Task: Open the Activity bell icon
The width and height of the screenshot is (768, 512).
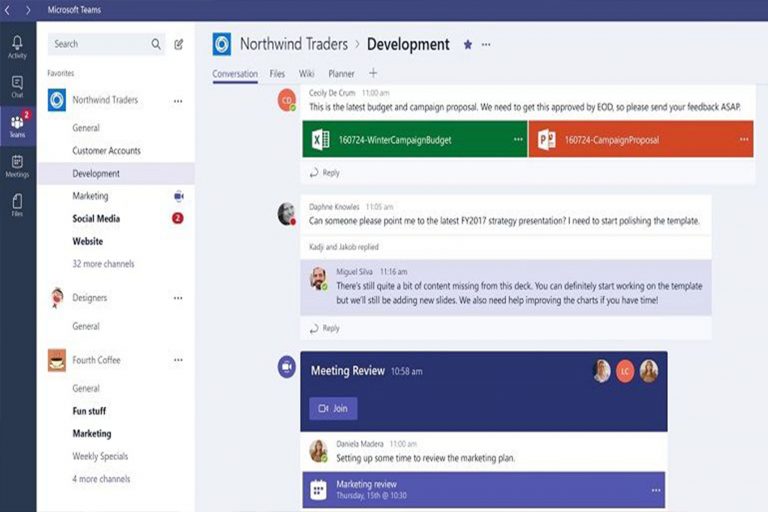Action: tap(17, 47)
